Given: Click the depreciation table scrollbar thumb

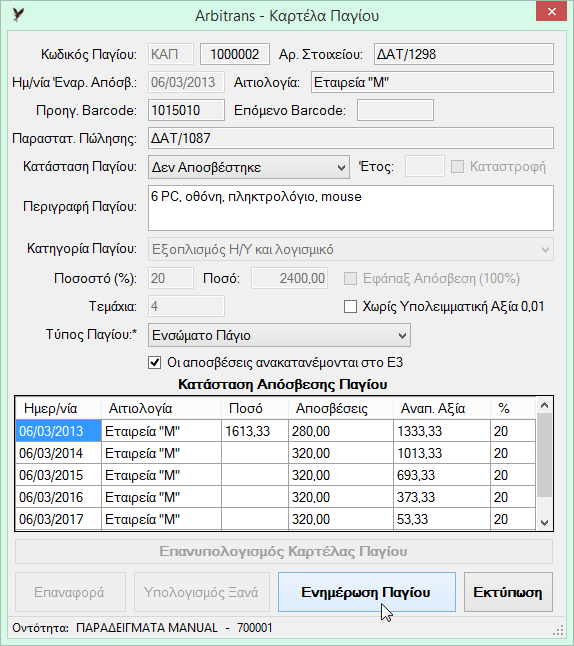Looking at the screenshot, I should tap(544, 455).
